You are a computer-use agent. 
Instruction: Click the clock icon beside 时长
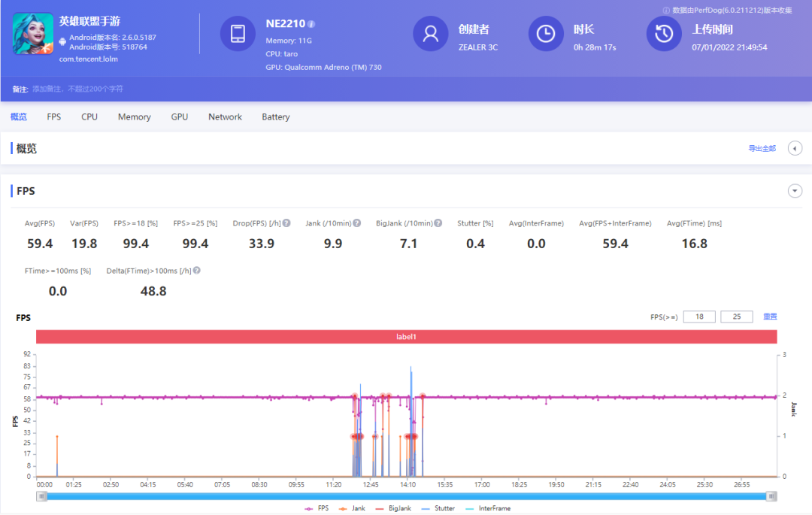547,34
